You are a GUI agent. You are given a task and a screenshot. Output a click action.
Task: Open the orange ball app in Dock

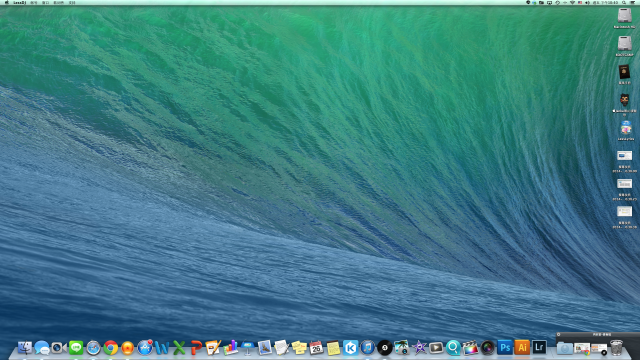click(x=127, y=347)
